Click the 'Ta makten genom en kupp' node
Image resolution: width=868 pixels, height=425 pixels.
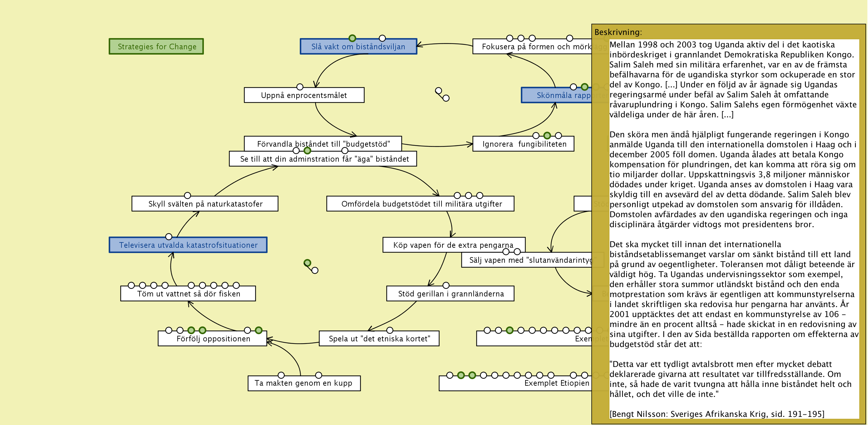pyautogui.click(x=303, y=383)
